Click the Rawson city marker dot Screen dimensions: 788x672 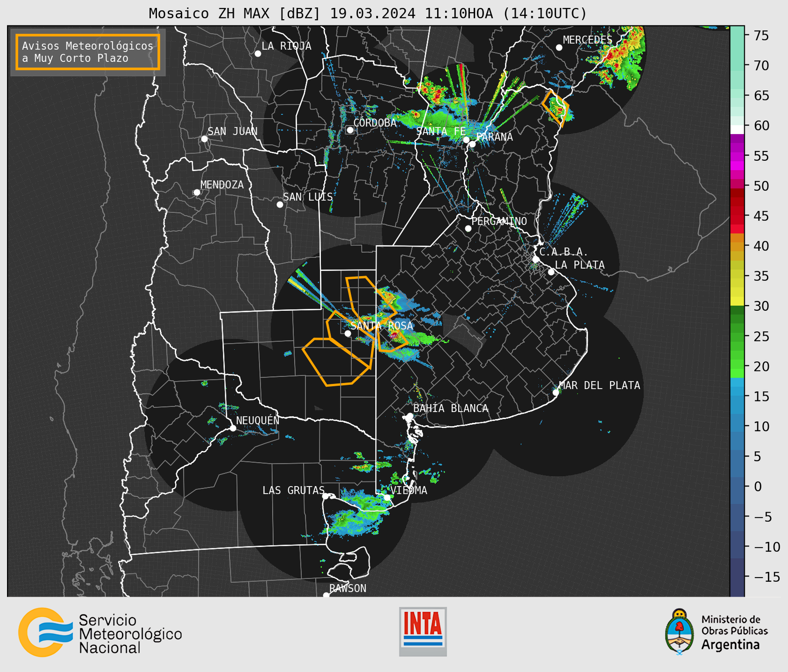(x=326, y=595)
